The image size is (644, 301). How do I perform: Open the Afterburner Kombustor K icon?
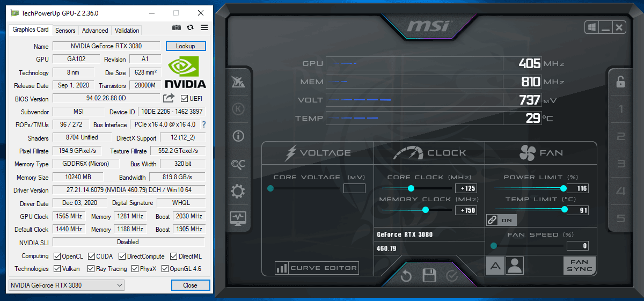[x=238, y=109]
